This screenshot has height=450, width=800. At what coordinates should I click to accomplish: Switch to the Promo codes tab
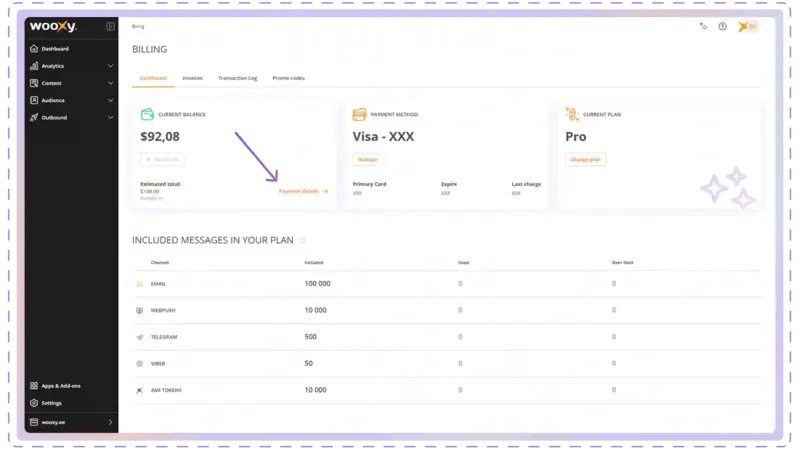click(288, 78)
